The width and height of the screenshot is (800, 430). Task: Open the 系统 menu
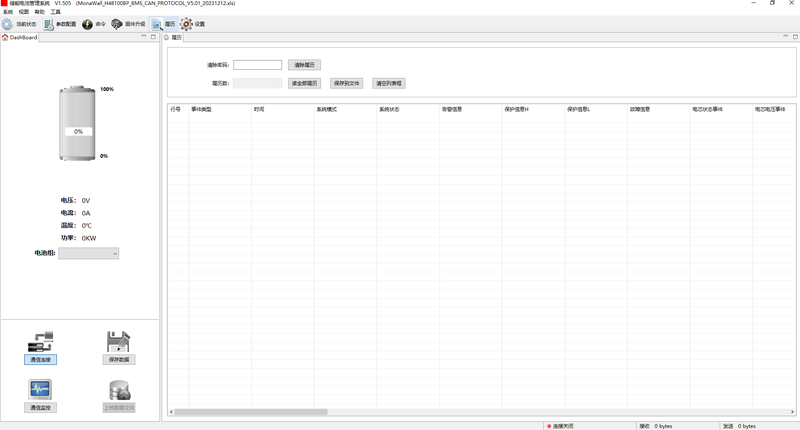(x=7, y=12)
